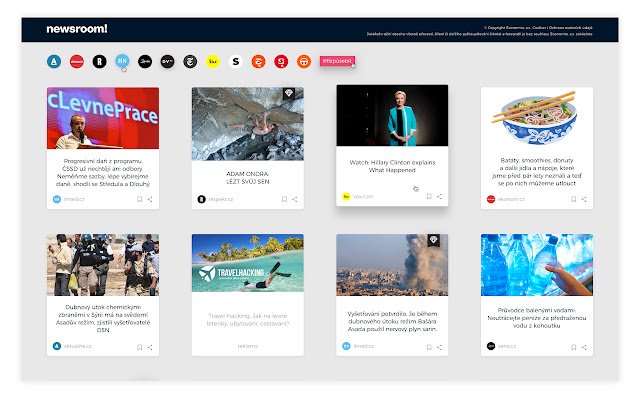Screen dimensions: 640x400
Task: Open headline 'ADAM ONDRA: LÉZT SVŮJ SEN'
Action: (248, 178)
